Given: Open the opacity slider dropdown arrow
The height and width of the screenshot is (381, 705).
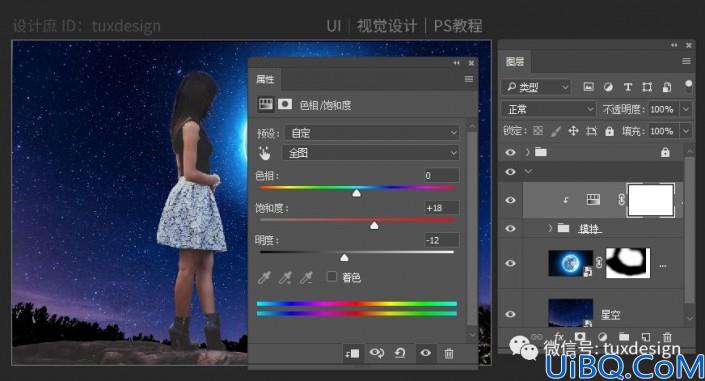Looking at the screenshot, I should [x=685, y=109].
